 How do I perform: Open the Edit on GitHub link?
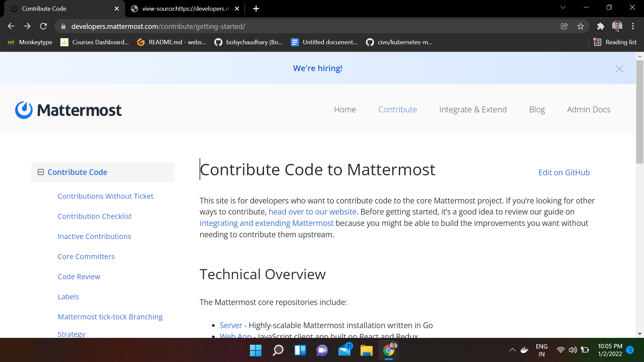(x=564, y=172)
